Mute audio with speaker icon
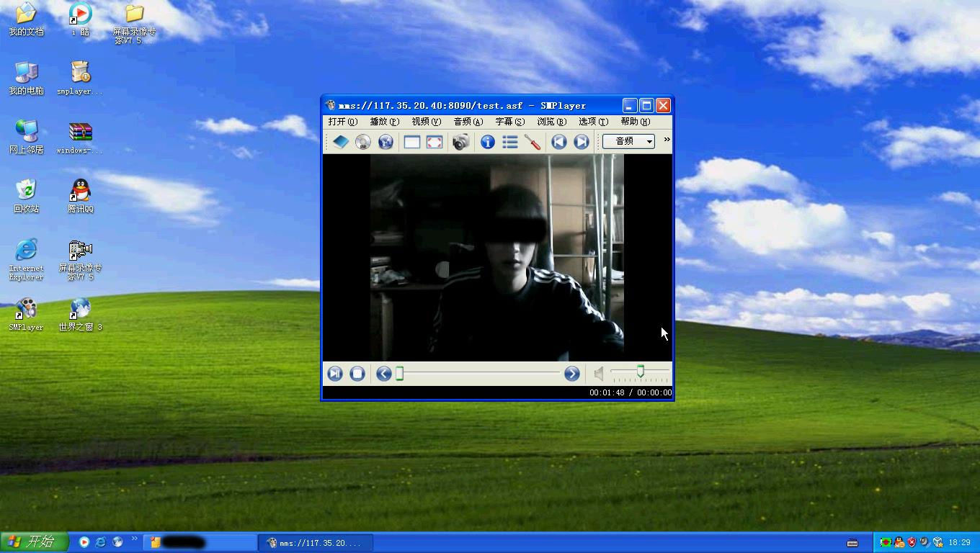Screen dimensions: 980x553 click(599, 373)
